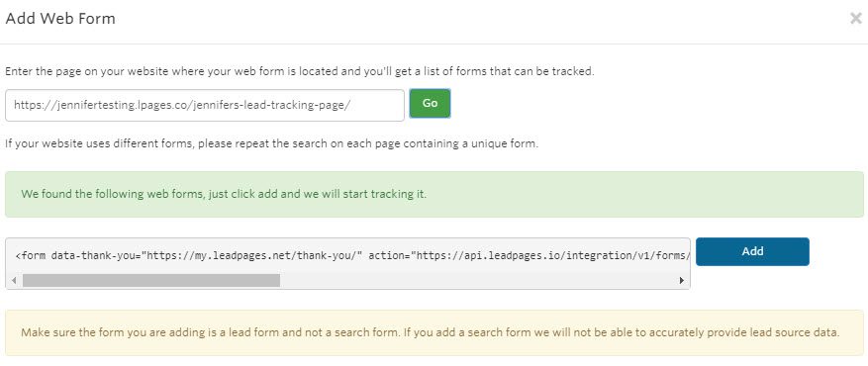Click the opening form tag text in snippet
Screen dimensions: 868x366
point(31,255)
